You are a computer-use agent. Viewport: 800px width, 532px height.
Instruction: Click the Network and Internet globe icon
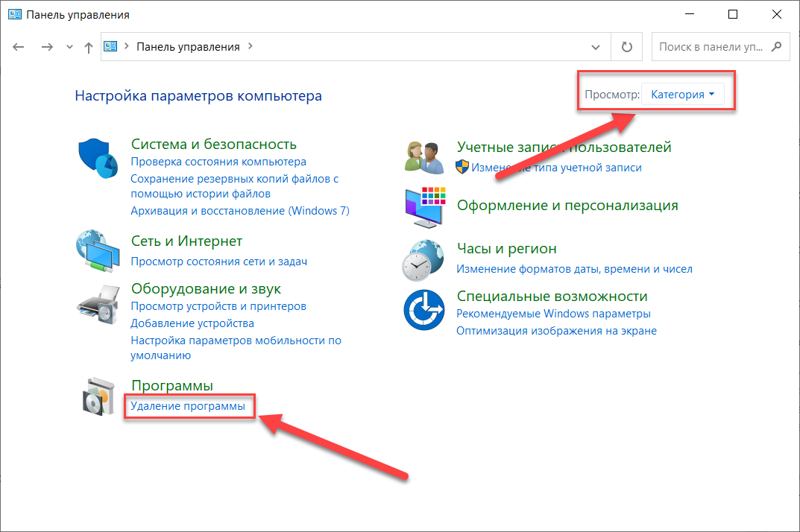tap(98, 250)
